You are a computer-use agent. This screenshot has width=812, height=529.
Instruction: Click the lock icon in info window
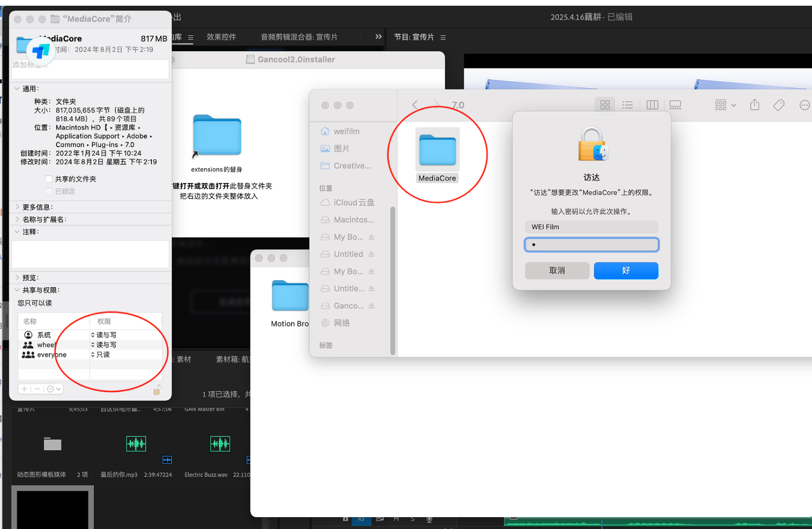point(157,390)
